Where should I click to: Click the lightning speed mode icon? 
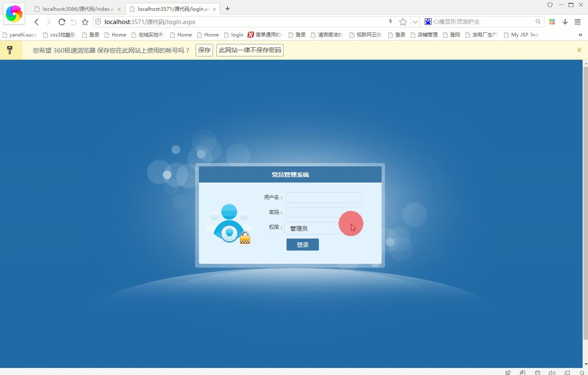pos(390,22)
